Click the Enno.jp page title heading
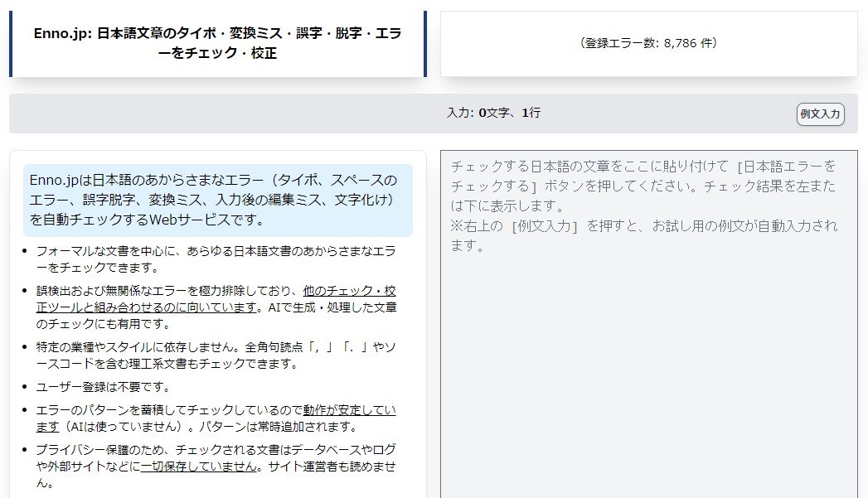The image size is (868, 498). tap(217, 43)
